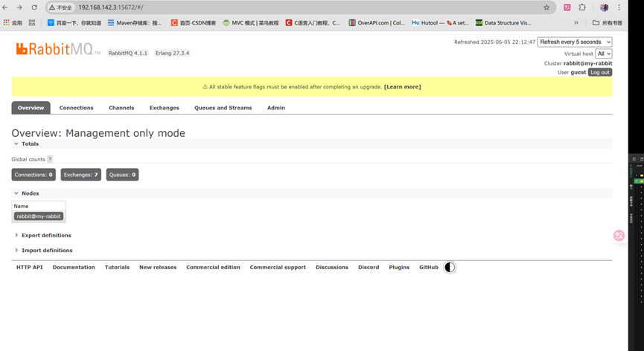Open New releases footer link

click(x=158, y=268)
